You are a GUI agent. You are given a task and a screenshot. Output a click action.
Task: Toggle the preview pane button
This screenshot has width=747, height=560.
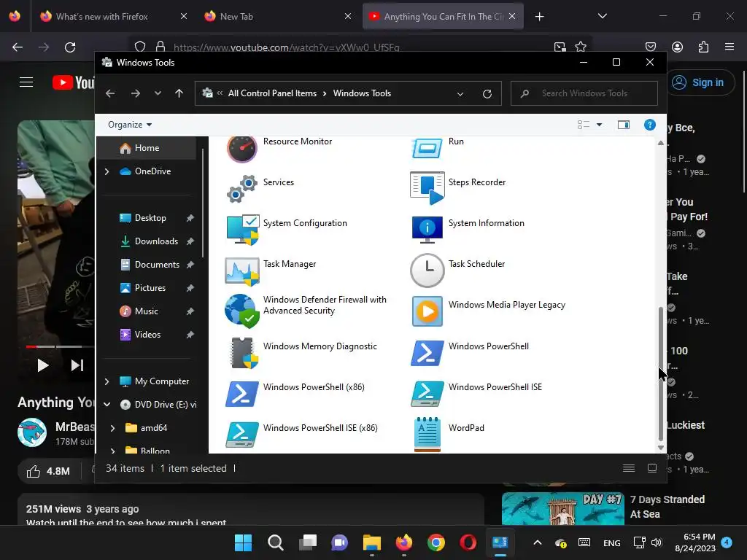(624, 125)
